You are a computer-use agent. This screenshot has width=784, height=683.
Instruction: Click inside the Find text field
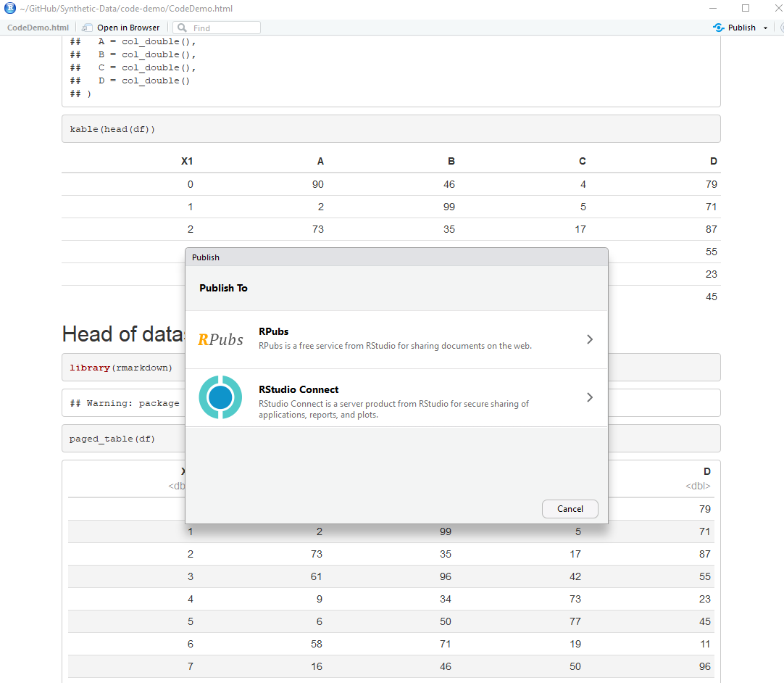[225, 27]
